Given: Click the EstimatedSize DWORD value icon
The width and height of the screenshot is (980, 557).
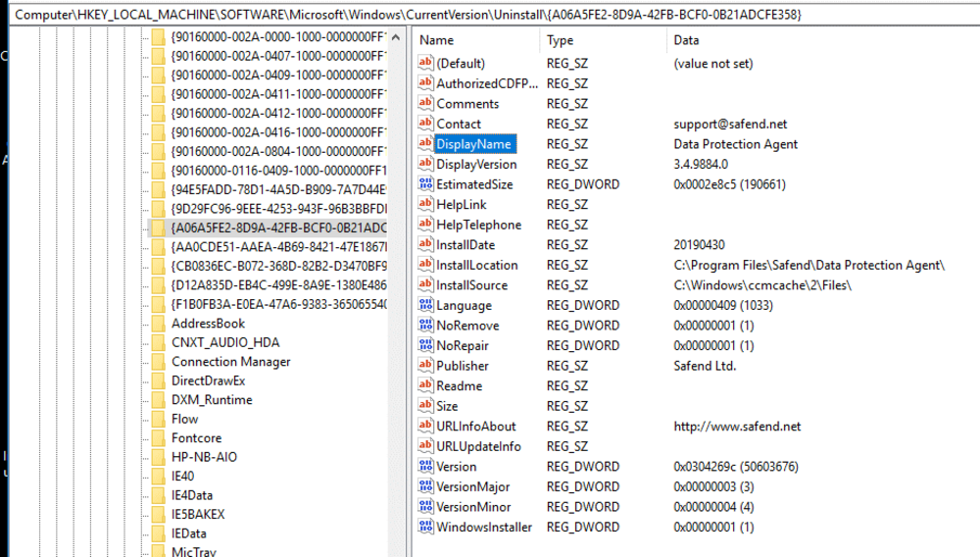Looking at the screenshot, I should pyautogui.click(x=425, y=184).
